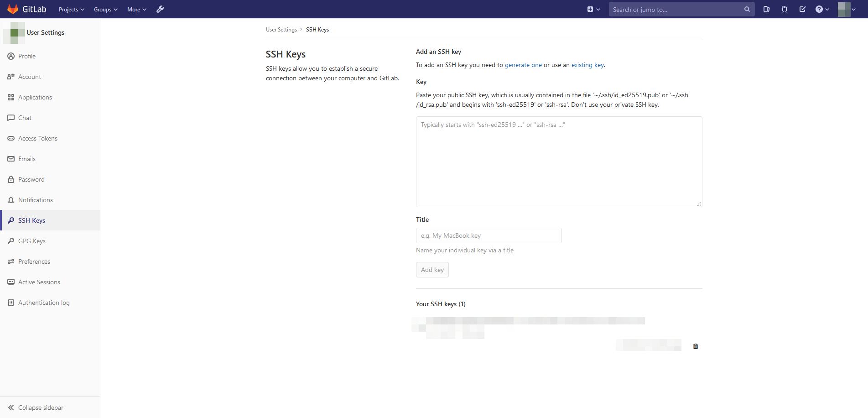868x418 pixels.
Task: Click the plus icon to create new item
Action: pyautogui.click(x=591, y=9)
